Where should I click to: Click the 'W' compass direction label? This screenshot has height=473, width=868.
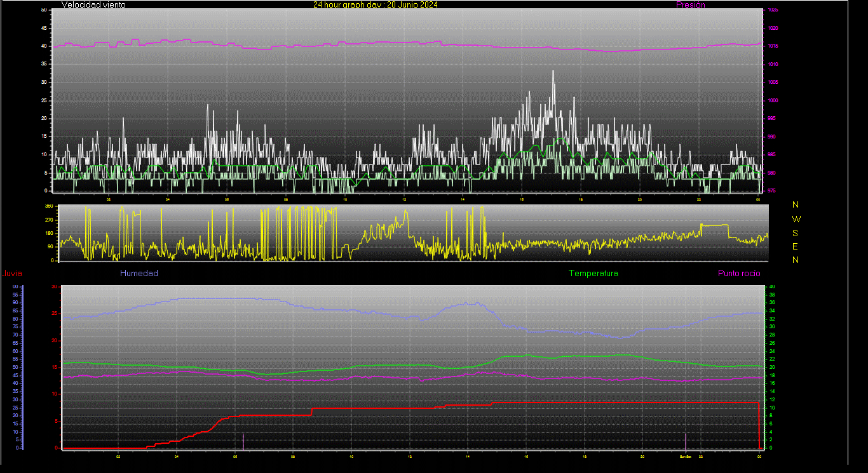pyautogui.click(x=796, y=218)
